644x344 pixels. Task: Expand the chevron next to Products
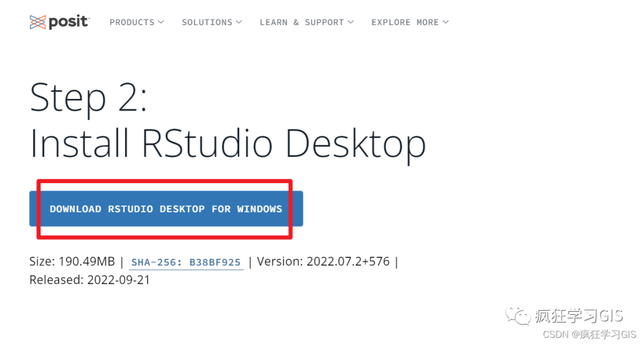(161, 22)
